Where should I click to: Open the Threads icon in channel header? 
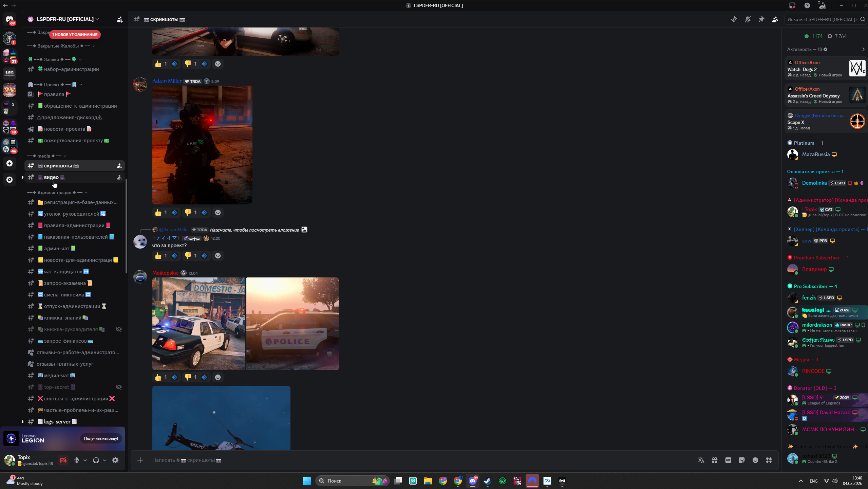734,19
